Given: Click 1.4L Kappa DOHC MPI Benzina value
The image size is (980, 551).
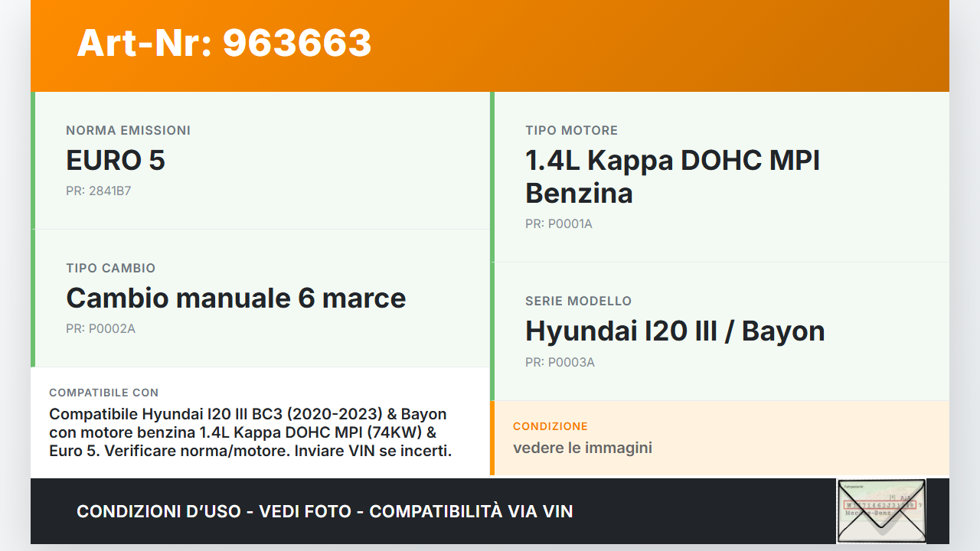Looking at the screenshot, I should [x=672, y=177].
